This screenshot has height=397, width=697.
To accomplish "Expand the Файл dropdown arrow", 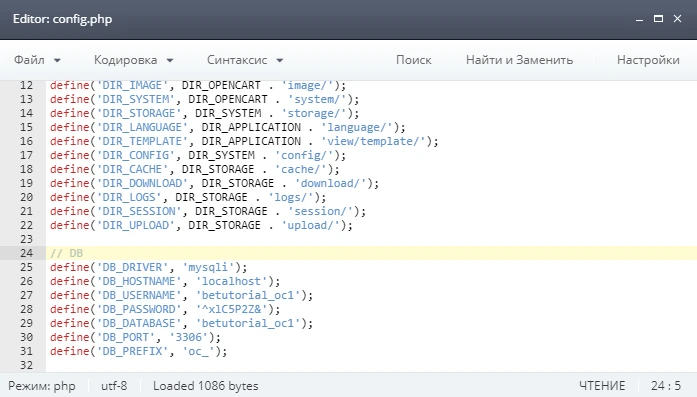I will tap(57, 60).
